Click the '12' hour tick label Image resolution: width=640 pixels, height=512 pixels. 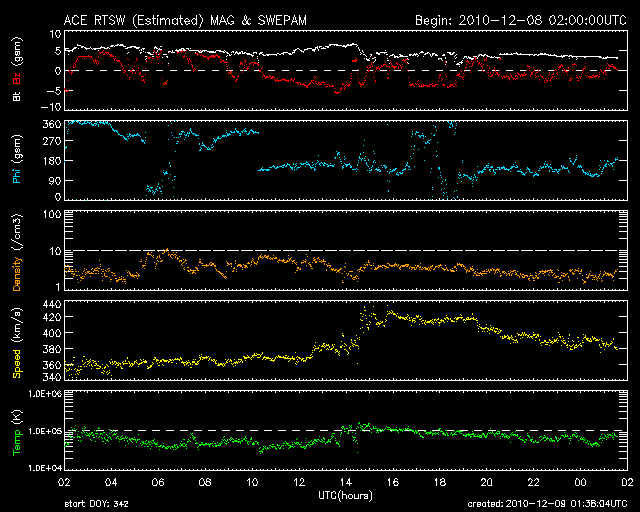click(299, 482)
